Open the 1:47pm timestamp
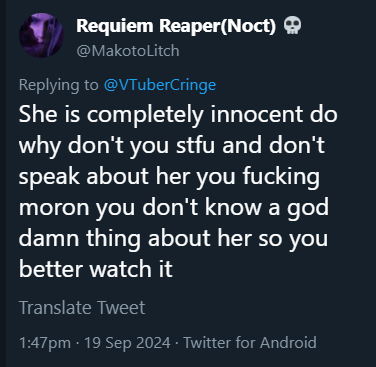 [45, 343]
